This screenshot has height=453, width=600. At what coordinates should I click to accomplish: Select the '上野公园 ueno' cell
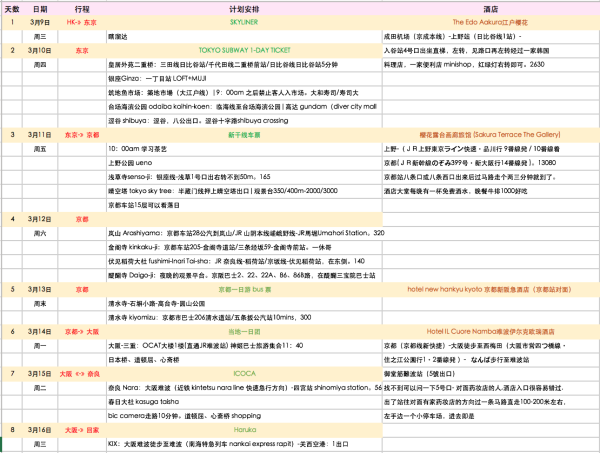[244, 163]
